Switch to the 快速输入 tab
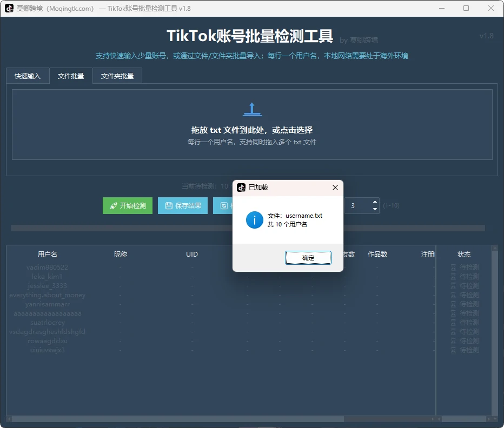 click(28, 76)
